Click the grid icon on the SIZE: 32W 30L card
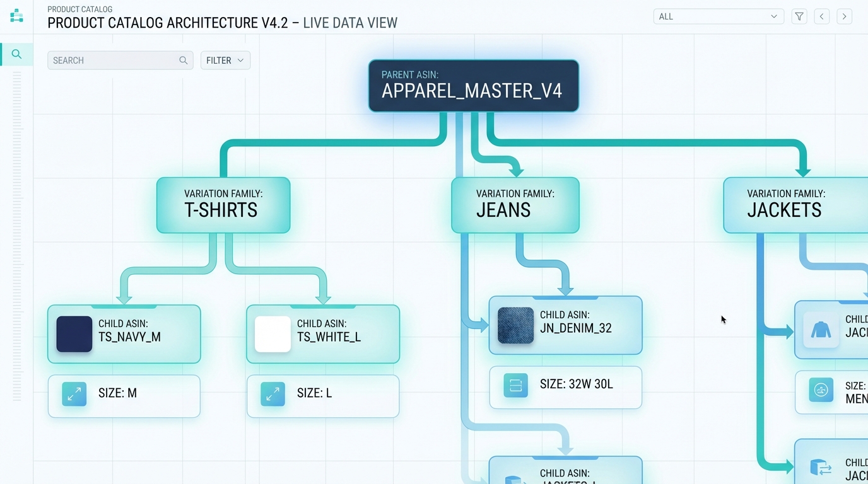 [515, 385]
